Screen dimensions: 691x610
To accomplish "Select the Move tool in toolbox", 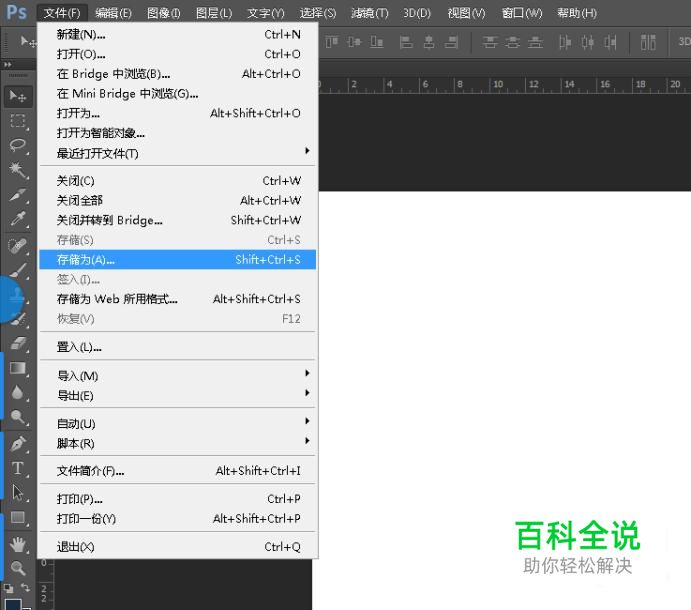I will (18, 96).
